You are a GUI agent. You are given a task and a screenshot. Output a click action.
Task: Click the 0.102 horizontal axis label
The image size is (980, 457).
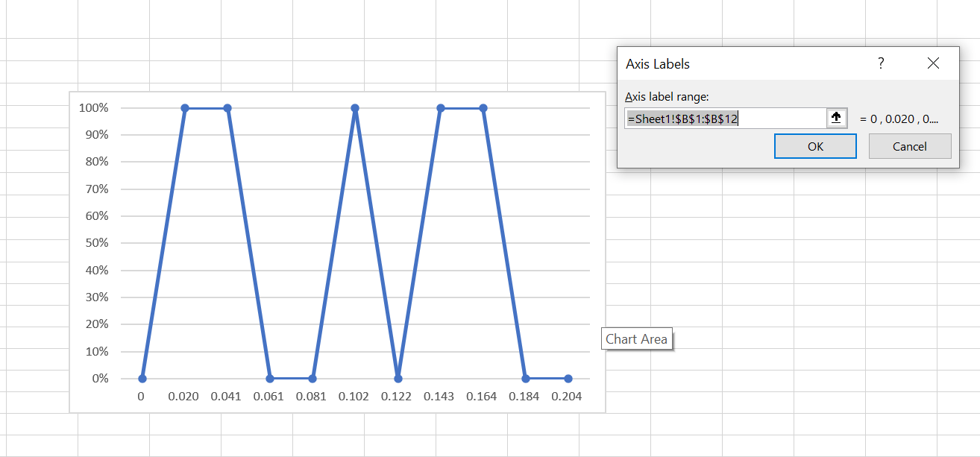click(354, 397)
